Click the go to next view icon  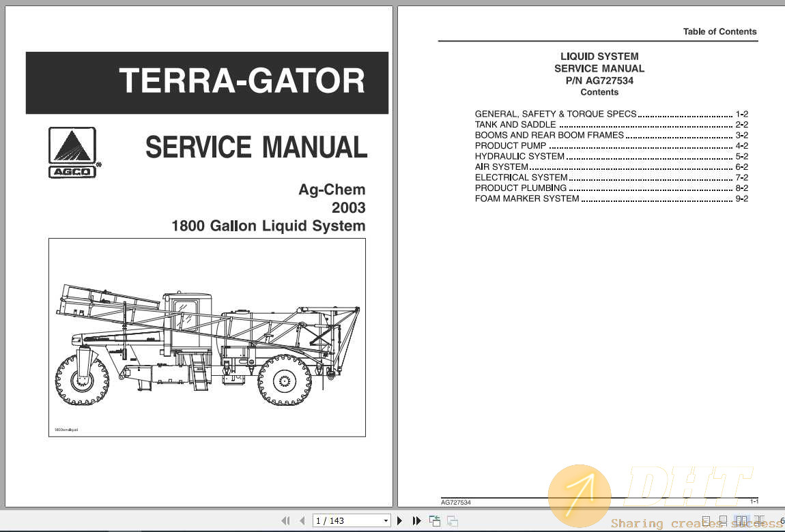452,520
